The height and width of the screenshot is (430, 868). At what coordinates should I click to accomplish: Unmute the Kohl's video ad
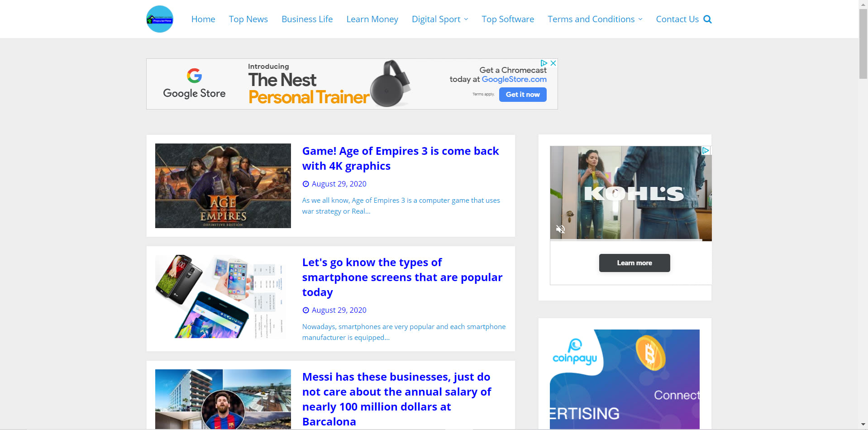(560, 229)
